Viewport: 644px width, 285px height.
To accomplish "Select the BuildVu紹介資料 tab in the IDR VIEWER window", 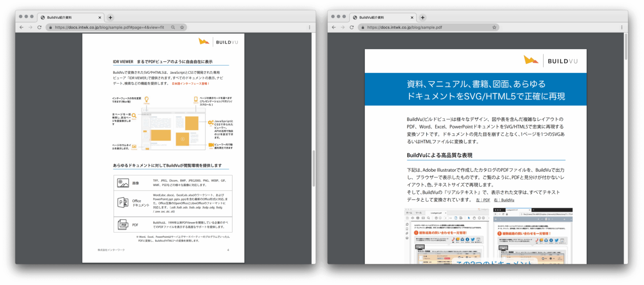I will (x=67, y=17).
